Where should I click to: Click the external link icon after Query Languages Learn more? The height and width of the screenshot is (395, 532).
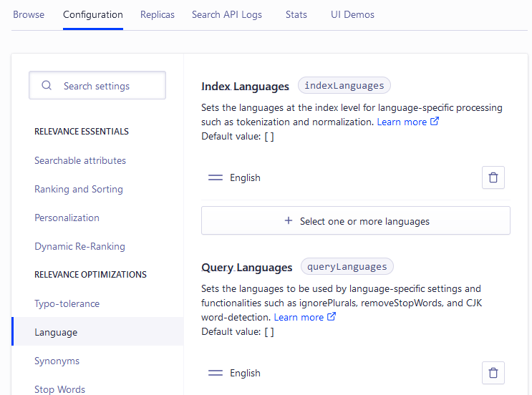[x=331, y=316]
